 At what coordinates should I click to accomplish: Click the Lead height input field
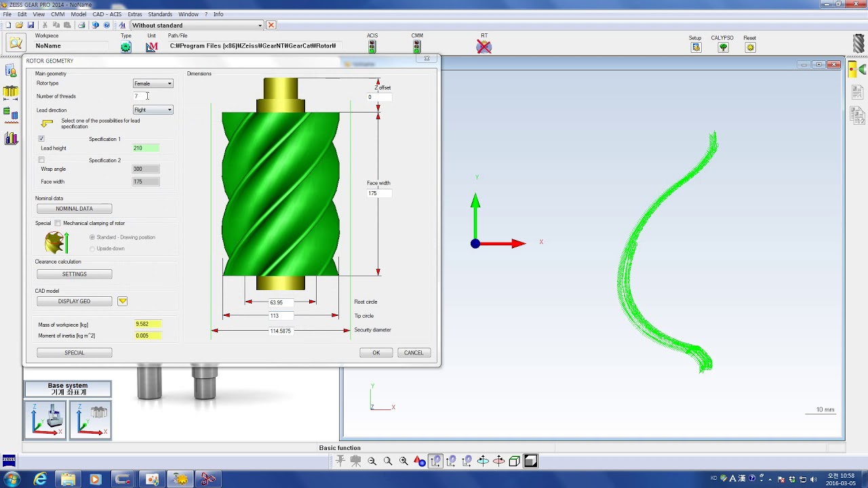[146, 148]
